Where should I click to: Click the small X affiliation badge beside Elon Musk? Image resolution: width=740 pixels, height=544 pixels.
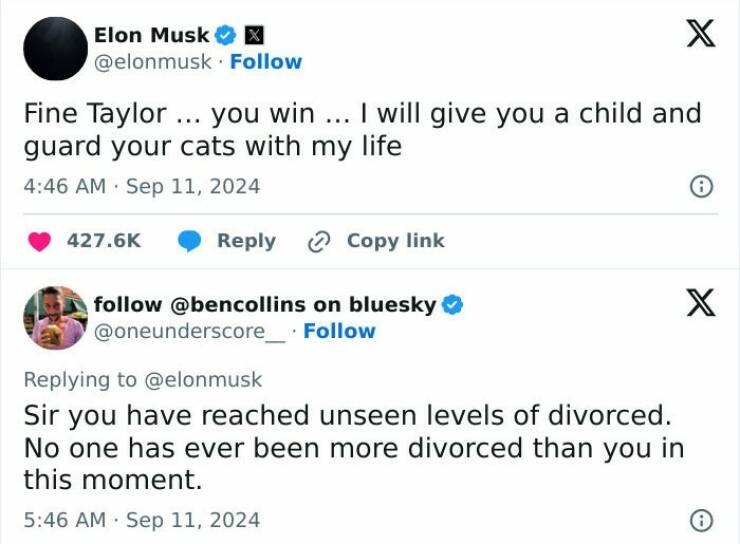tap(255, 35)
